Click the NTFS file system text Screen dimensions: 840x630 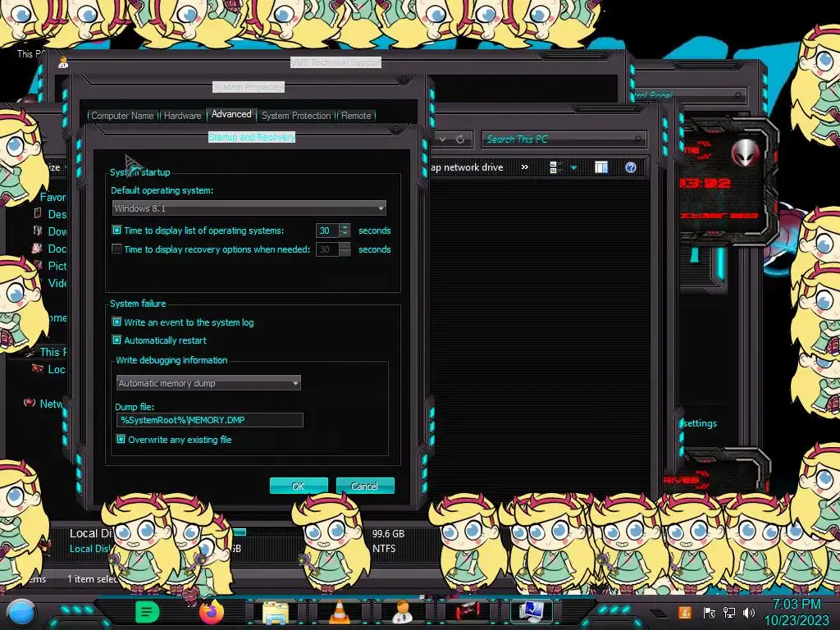point(384,548)
